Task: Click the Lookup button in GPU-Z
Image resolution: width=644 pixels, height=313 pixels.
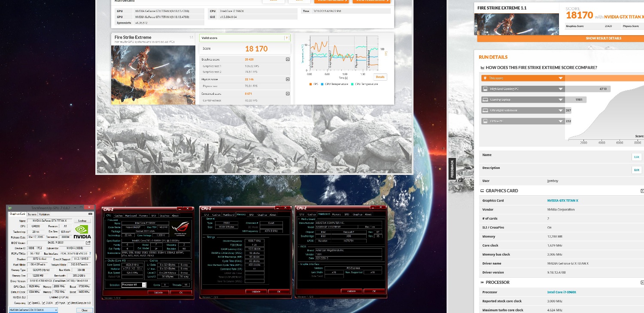Action: (82, 221)
